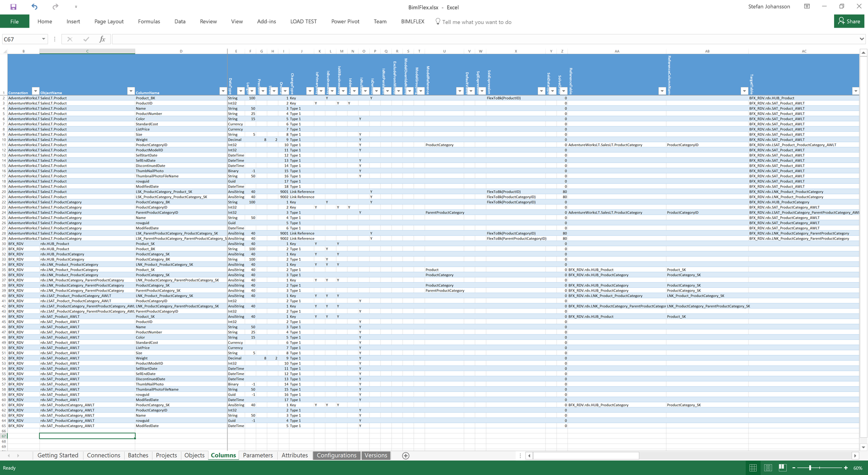The width and height of the screenshot is (868, 475).
Task: Switch to Page Break Preview
Action: (x=783, y=468)
